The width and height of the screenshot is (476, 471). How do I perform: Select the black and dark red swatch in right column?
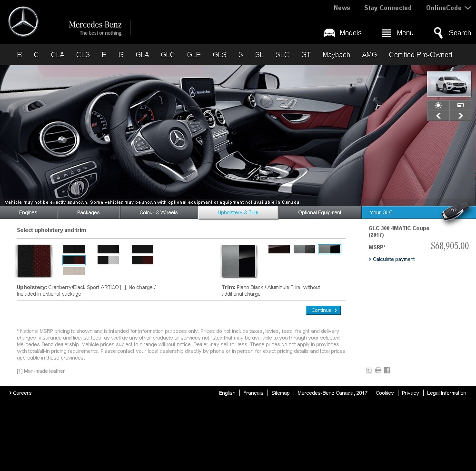[x=143, y=260]
